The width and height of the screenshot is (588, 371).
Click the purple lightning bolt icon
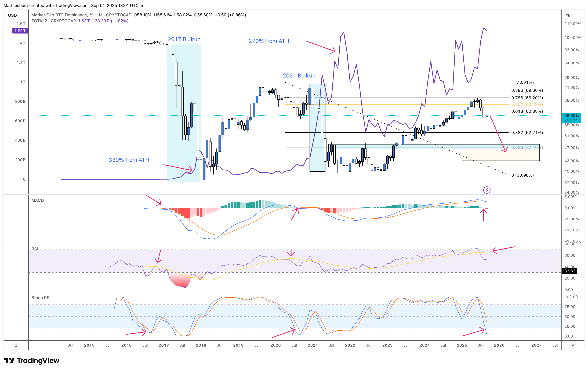(x=487, y=190)
